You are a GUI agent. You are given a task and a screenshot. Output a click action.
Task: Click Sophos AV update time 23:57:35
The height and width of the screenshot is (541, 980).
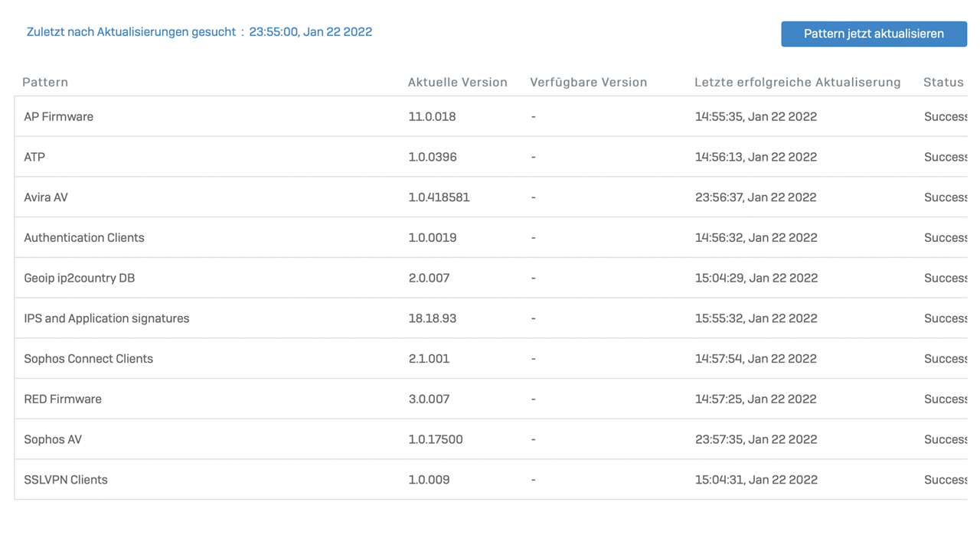[756, 439]
